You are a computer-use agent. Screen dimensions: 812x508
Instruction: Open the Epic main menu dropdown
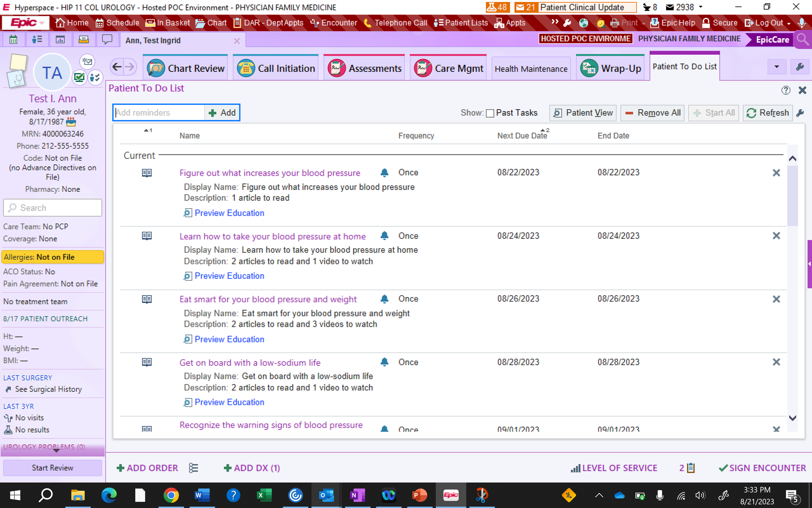click(26, 23)
